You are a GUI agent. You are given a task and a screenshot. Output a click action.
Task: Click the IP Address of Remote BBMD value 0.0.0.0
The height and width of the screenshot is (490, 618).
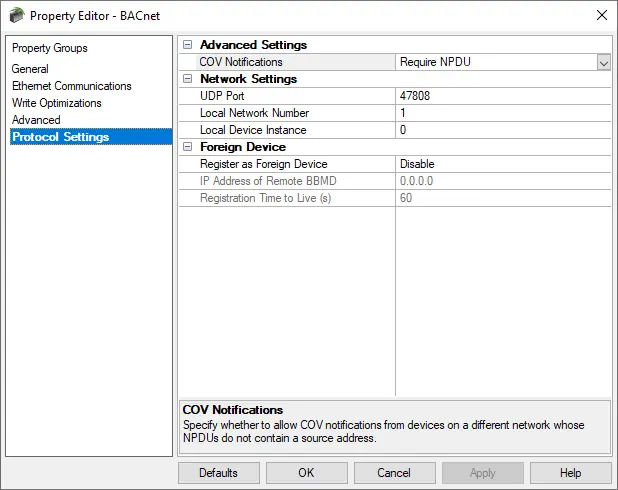point(503,181)
